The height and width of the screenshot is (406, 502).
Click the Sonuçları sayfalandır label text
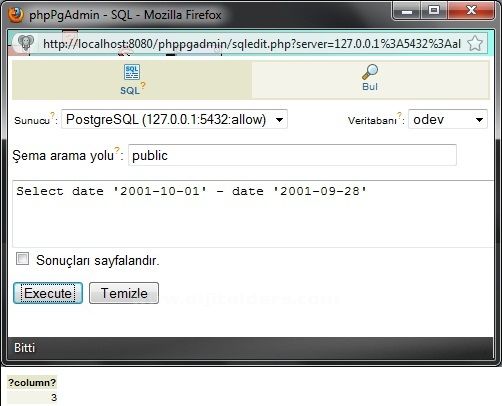[x=98, y=260]
